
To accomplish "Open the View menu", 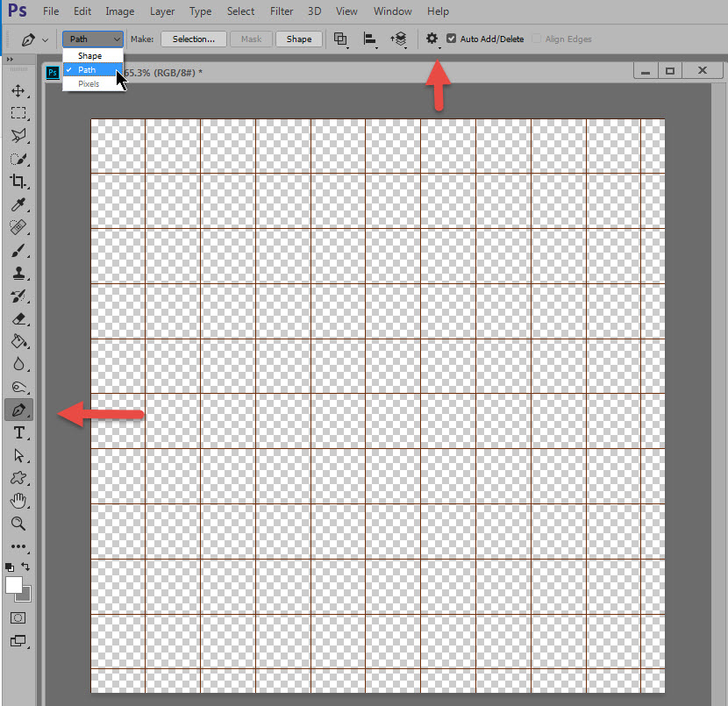I will tap(346, 11).
